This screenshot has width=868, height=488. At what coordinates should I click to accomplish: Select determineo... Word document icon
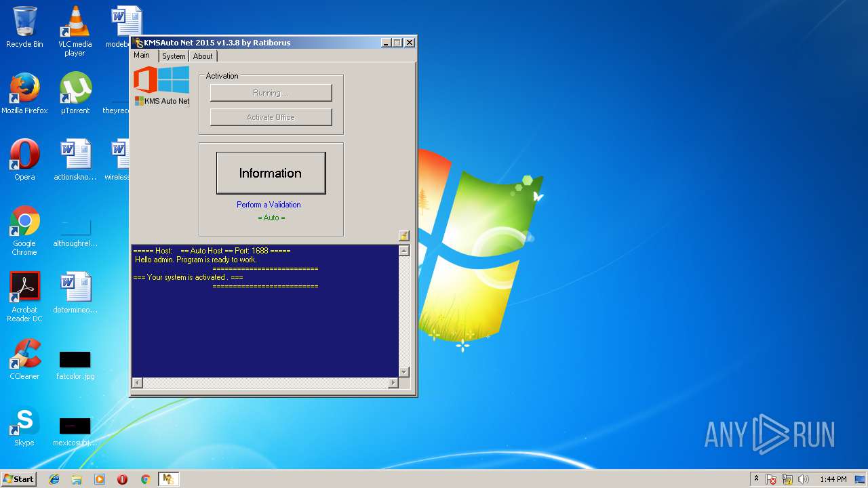click(75, 293)
